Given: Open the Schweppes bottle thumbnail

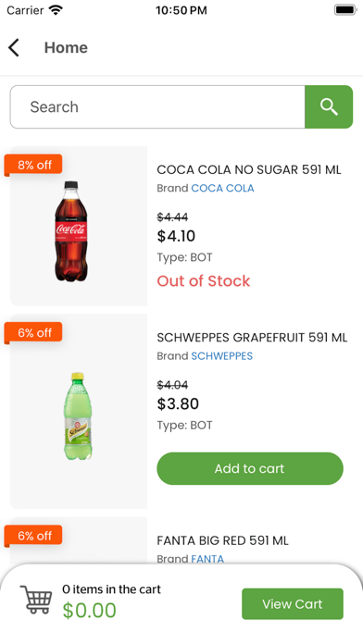Looking at the screenshot, I should (x=78, y=415).
